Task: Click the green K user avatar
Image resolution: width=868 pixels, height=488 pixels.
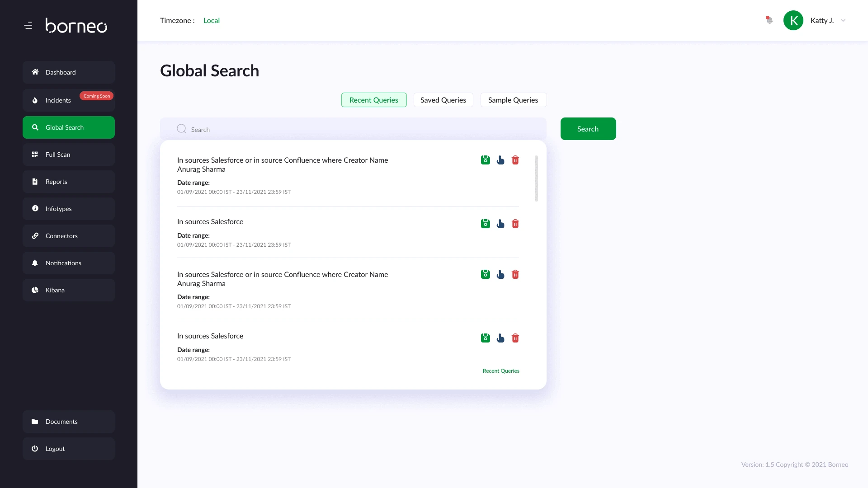Action: [793, 20]
